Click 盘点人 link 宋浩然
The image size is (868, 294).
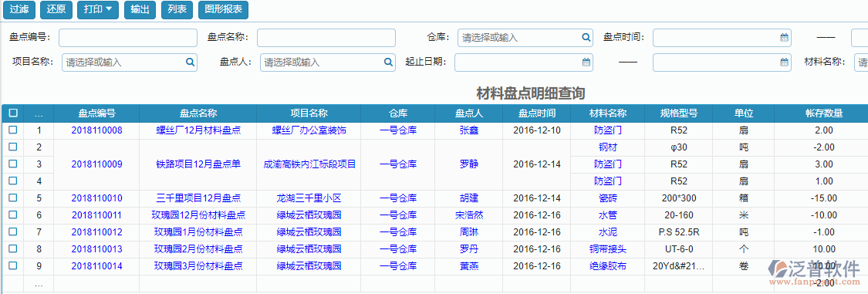tap(469, 215)
